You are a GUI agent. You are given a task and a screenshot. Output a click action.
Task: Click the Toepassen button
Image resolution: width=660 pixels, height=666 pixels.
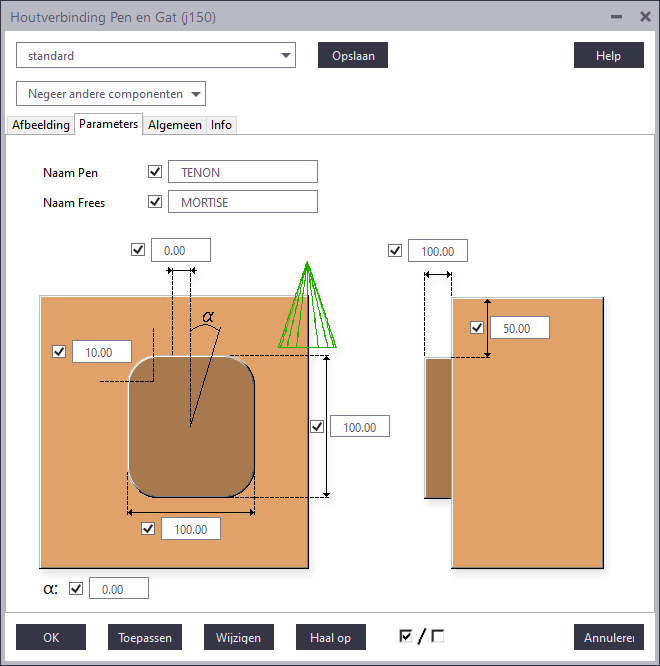click(145, 638)
